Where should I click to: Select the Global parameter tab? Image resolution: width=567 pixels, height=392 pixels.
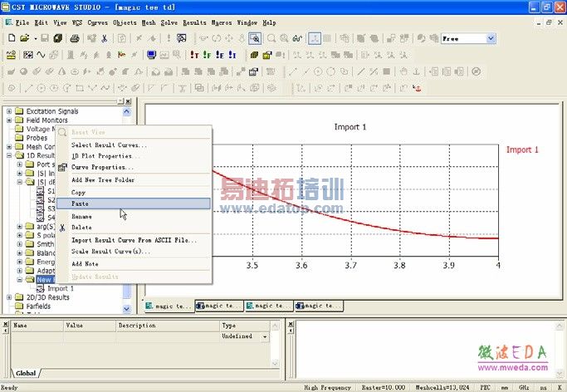26,373
